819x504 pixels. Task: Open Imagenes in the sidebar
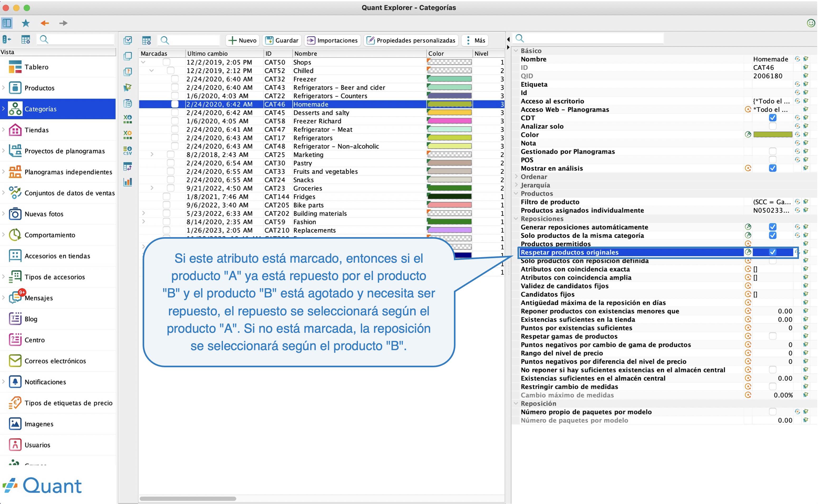[x=58, y=424]
